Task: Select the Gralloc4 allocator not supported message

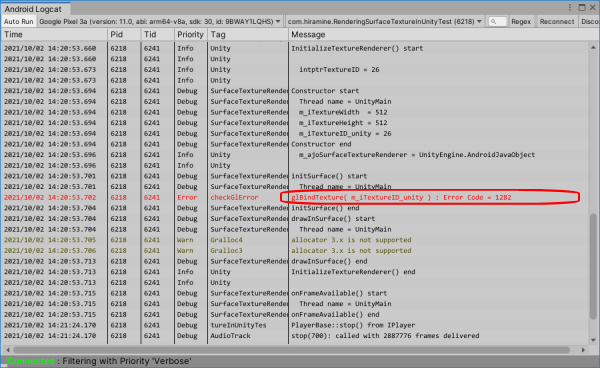Action: tap(351, 240)
